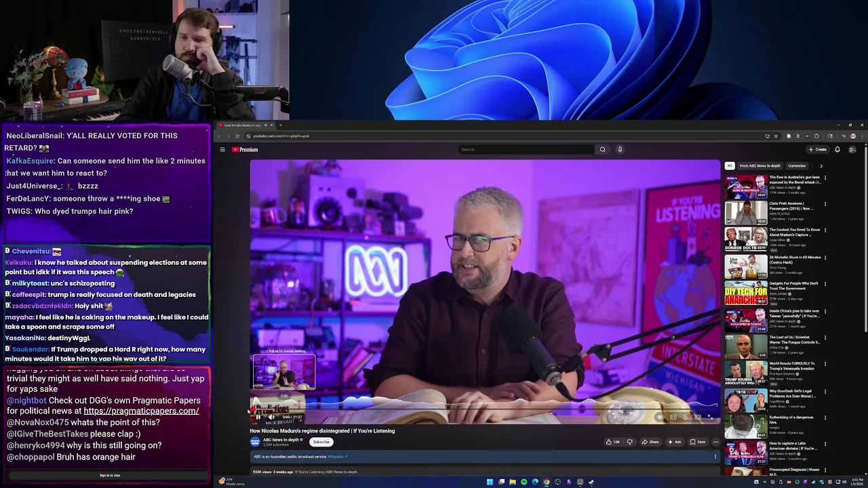Like the video with thumbs up
Image resolution: width=868 pixels, height=488 pixels.
pos(614,442)
